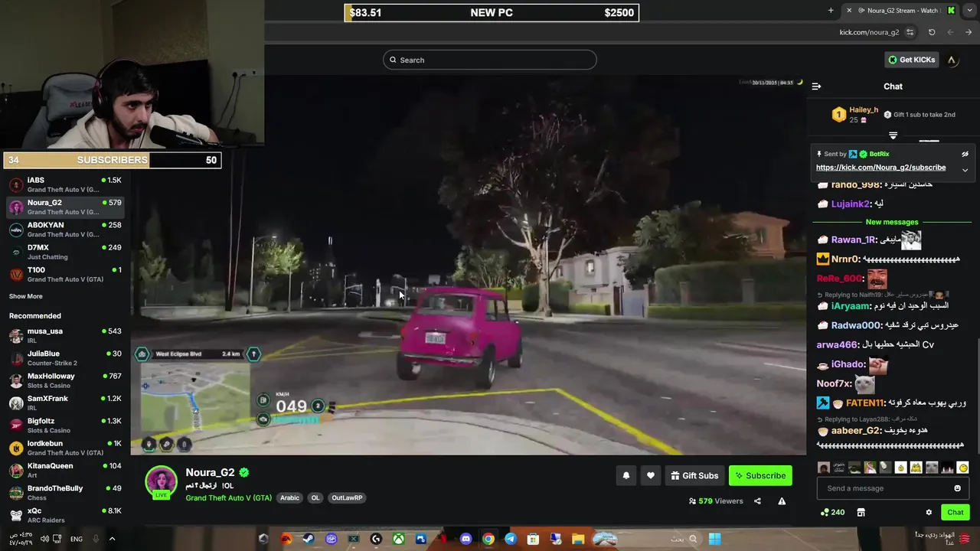Open Steam from taskbar

(309, 539)
